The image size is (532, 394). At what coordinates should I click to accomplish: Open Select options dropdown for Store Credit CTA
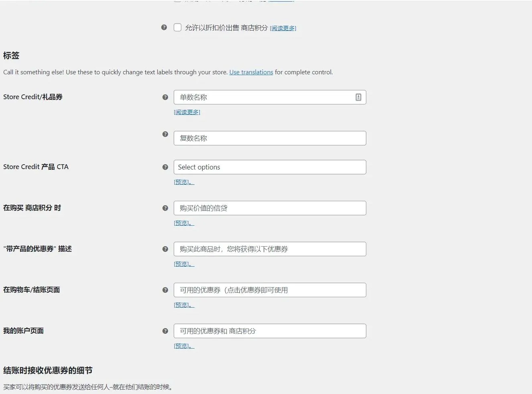(270, 167)
